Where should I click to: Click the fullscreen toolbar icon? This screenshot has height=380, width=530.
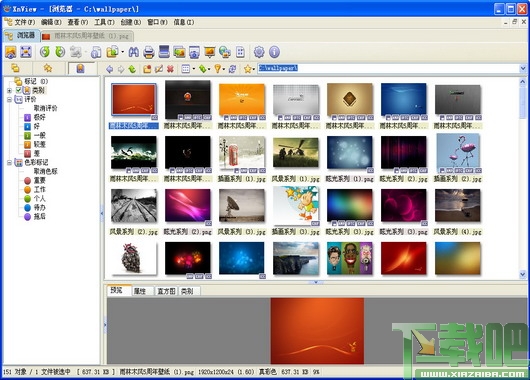(26, 52)
